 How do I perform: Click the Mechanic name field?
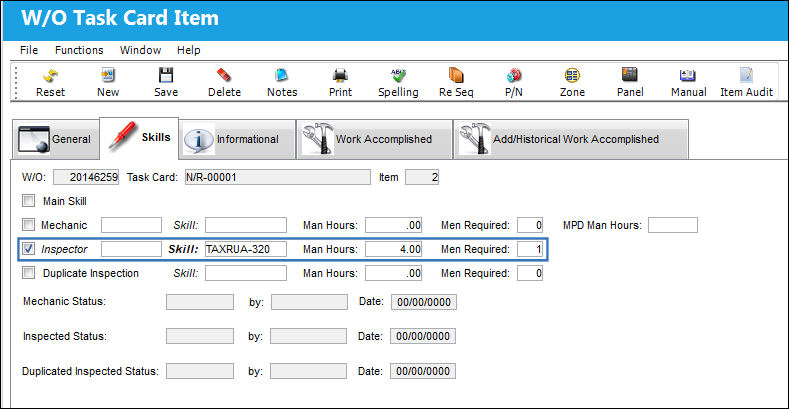(131, 225)
